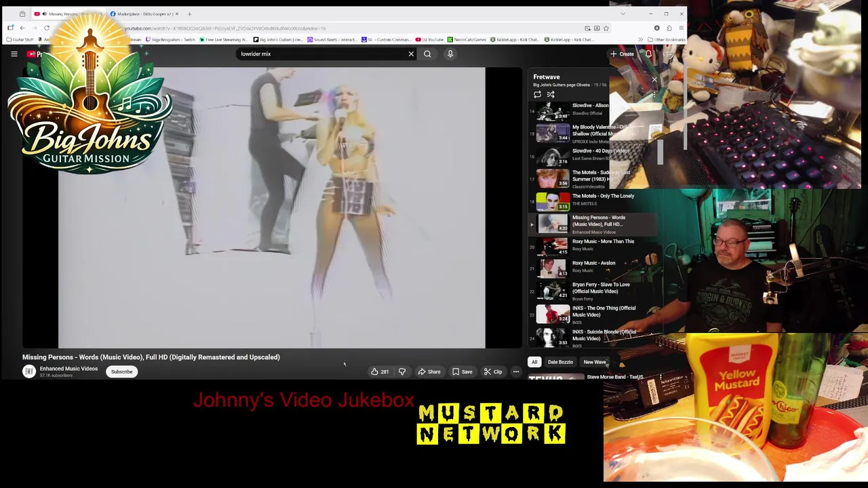Image resolution: width=868 pixels, height=488 pixels.
Task: Select the 'Dale Bozzio' filter chip
Action: pos(560,362)
